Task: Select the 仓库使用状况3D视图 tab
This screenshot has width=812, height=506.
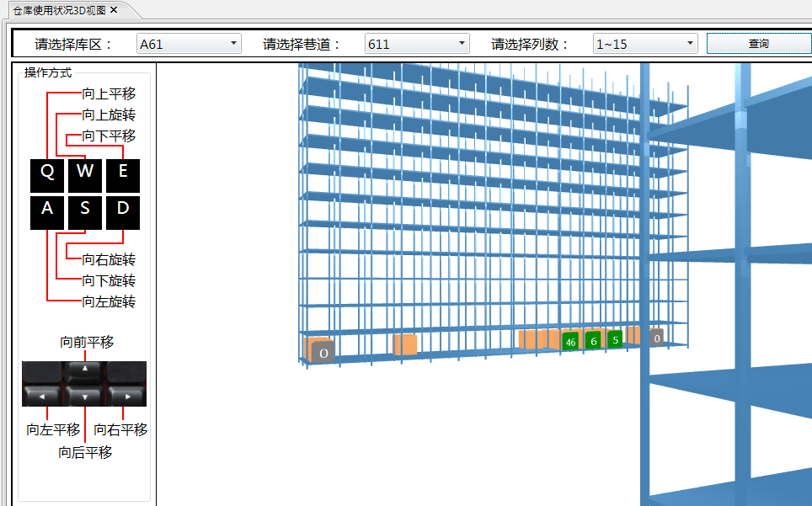Action: point(60,10)
